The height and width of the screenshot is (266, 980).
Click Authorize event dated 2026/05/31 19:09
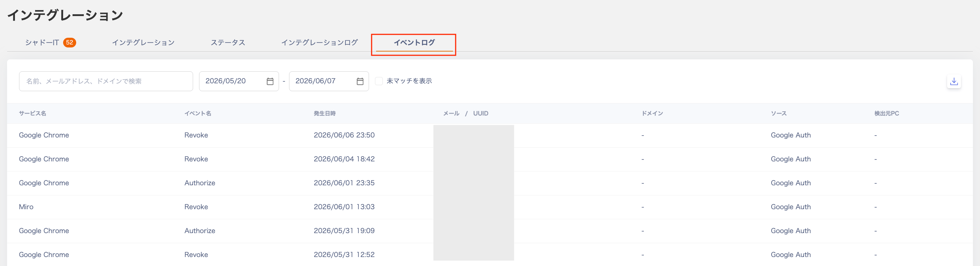coord(200,231)
